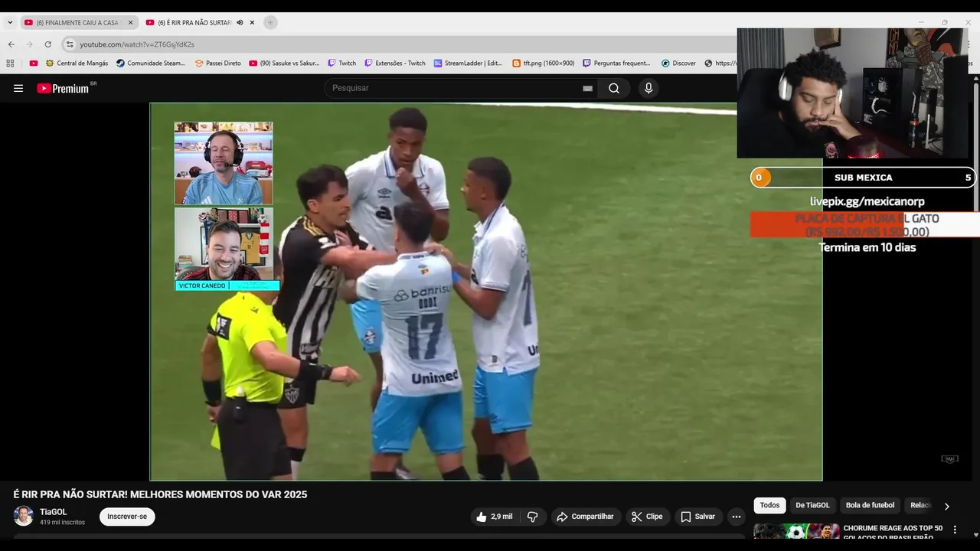Open Central de Mangás bookmark
This screenshot has width=980, height=551.
click(77, 64)
